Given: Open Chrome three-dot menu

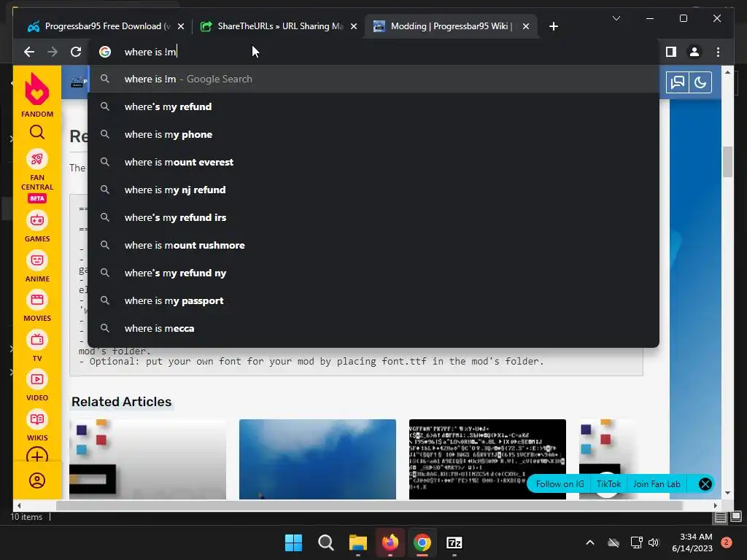Looking at the screenshot, I should point(718,52).
